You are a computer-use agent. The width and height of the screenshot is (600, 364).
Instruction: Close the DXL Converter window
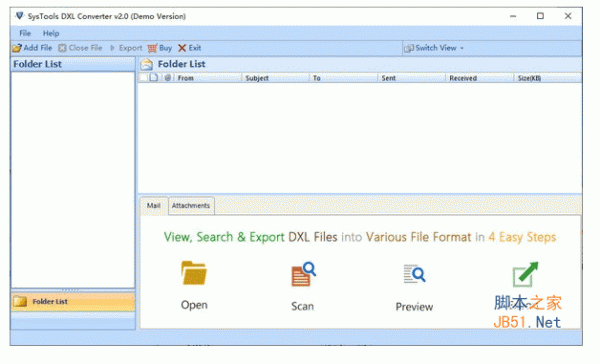(568, 16)
